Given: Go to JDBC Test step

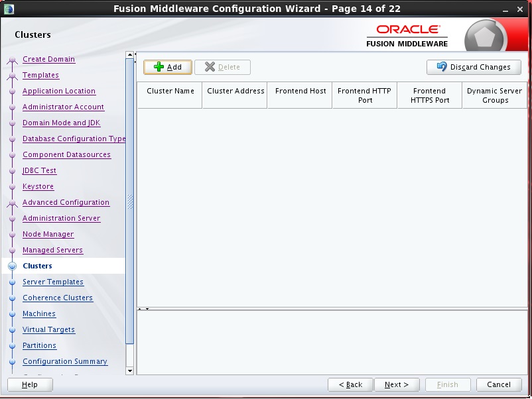Looking at the screenshot, I should 39,170.
